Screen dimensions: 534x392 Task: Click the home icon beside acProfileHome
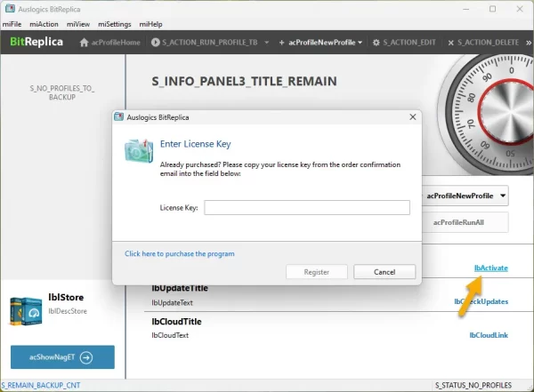[x=84, y=43]
